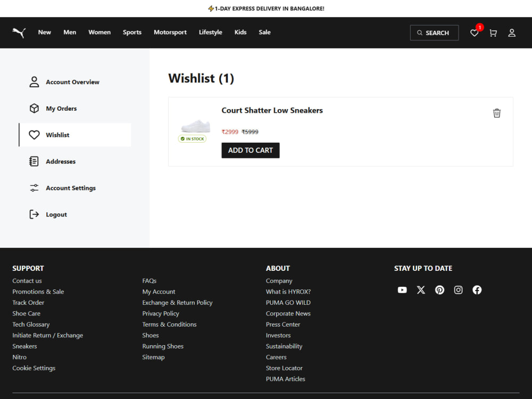The height and width of the screenshot is (399, 532).
Task: Go to Addresses label
Action: 61,162
